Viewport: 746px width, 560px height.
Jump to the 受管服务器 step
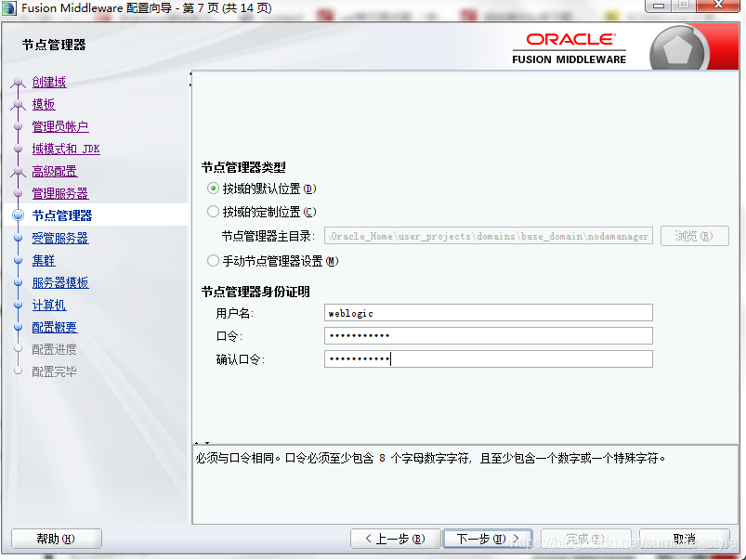coord(60,238)
